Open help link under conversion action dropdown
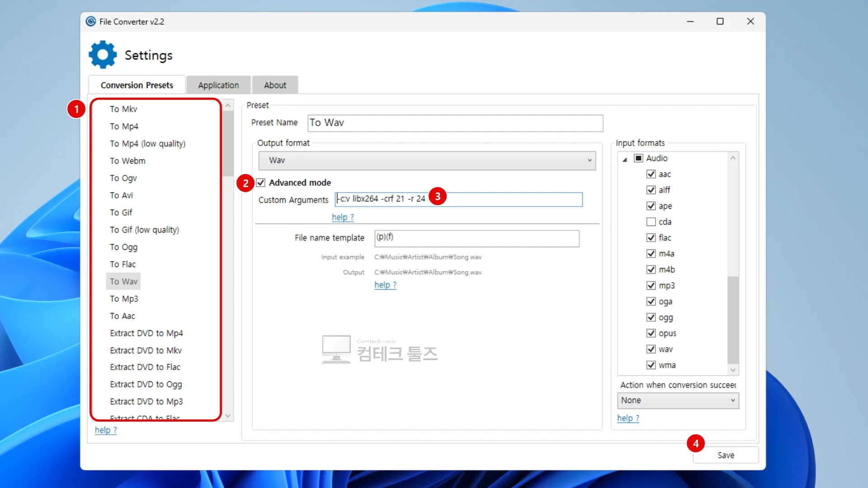The width and height of the screenshot is (868, 488). click(x=628, y=418)
